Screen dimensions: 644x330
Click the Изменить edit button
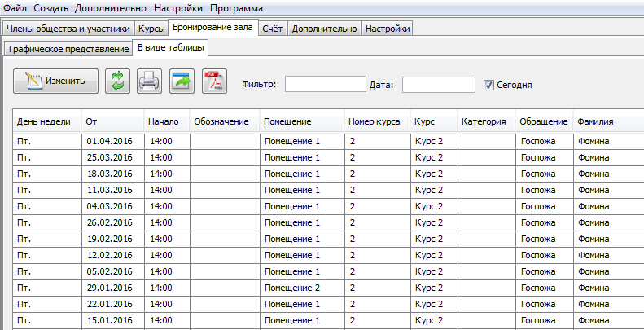56,81
